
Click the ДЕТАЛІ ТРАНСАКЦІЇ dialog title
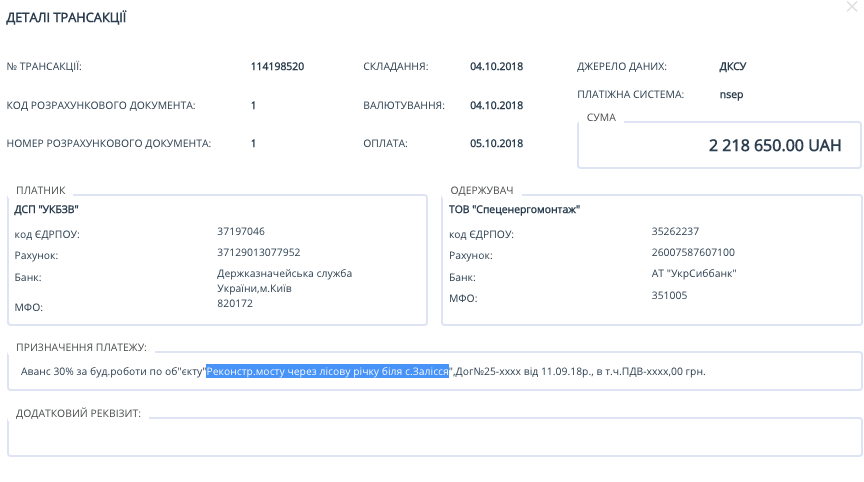pos(66,17)
